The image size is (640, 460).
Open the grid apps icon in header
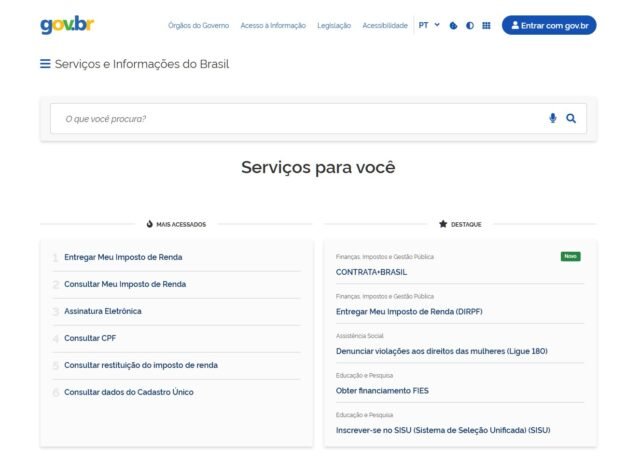pos(486,25)
